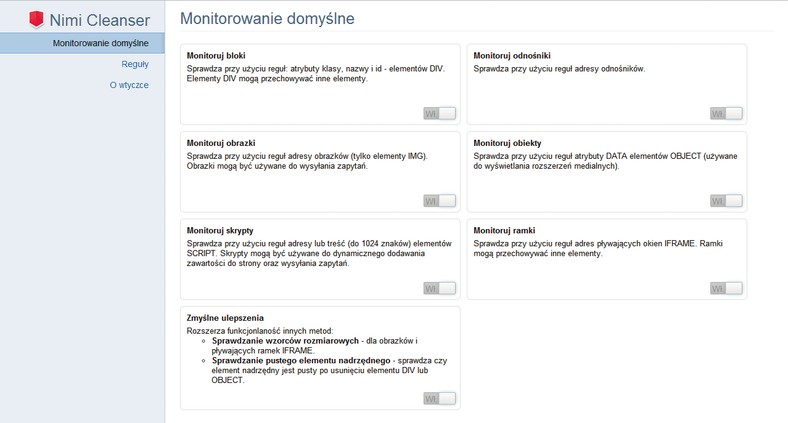Image resolution: width=788 pixels, height=423 pixels.
Task: Select Monitorowanie domyślne in the sidebar
Action: (82, 43)
